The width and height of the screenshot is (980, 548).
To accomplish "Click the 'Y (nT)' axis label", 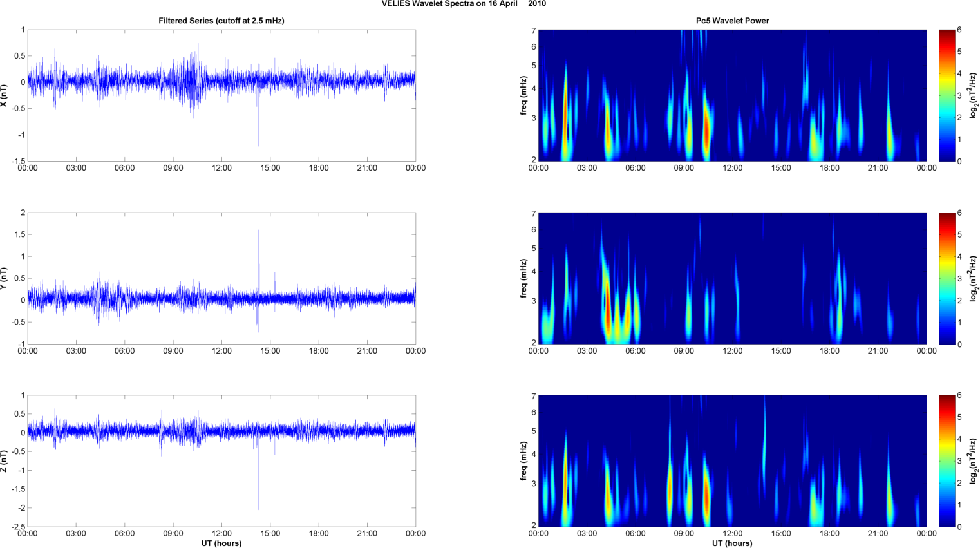I will [x=5, y=278].
